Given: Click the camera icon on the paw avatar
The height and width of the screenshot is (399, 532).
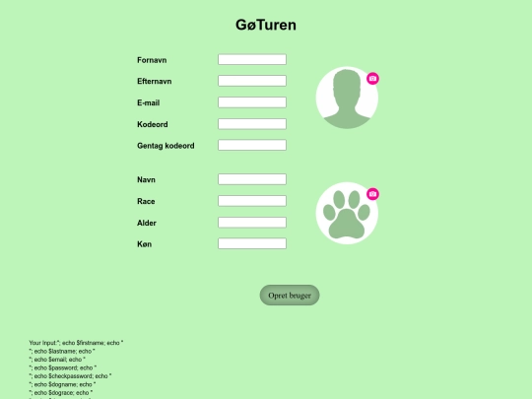Looking at the screenshot, I should coord(372,194).
